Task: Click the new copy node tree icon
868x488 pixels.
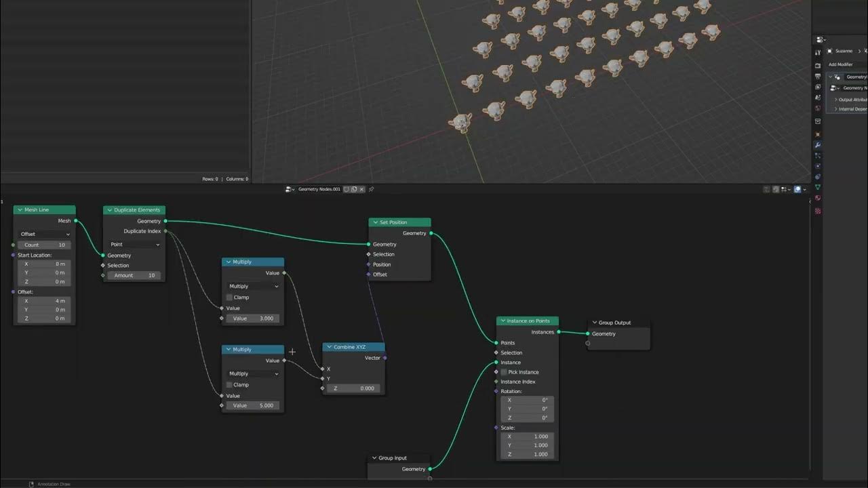Action: [x=355, y=189]
